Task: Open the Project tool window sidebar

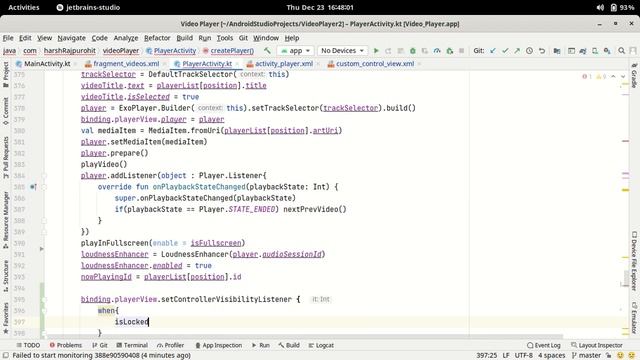Action: pos(6,74)
